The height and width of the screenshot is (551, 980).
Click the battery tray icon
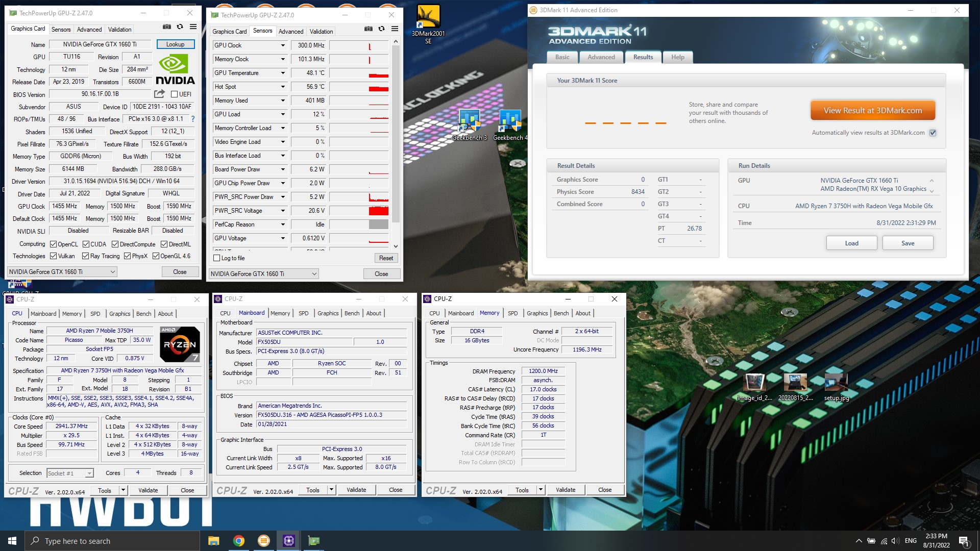871,541
